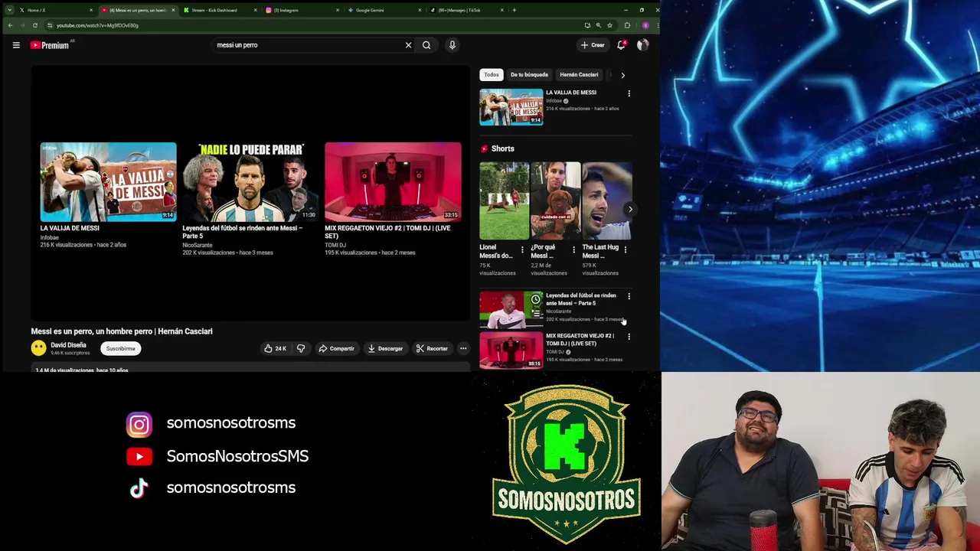Image resolution: width=980 pixels, height=551 pixels.
Task: Close the Instagram browser tab
Action: point(338,10)
